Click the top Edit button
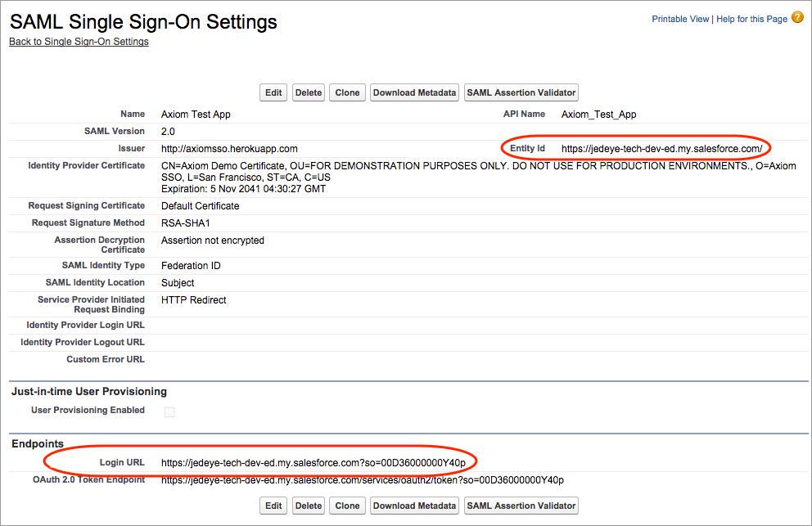The width and height of the screenshot is (812, 526). click(273, 92)
